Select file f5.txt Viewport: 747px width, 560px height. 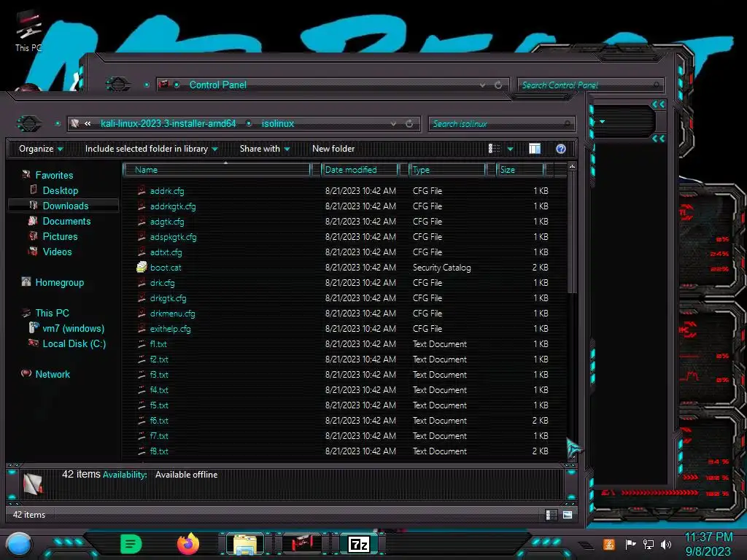(x=159, y=405)
